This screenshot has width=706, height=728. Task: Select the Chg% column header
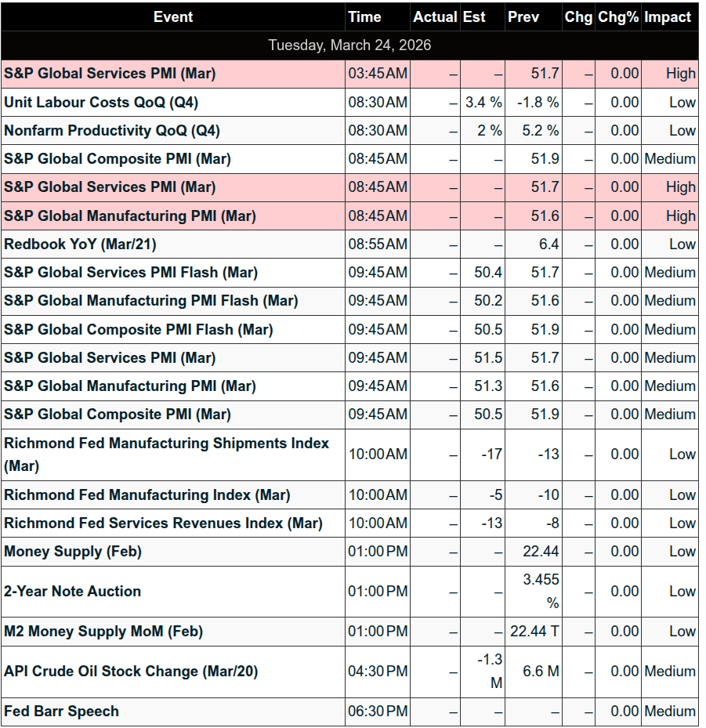[618, 16]
